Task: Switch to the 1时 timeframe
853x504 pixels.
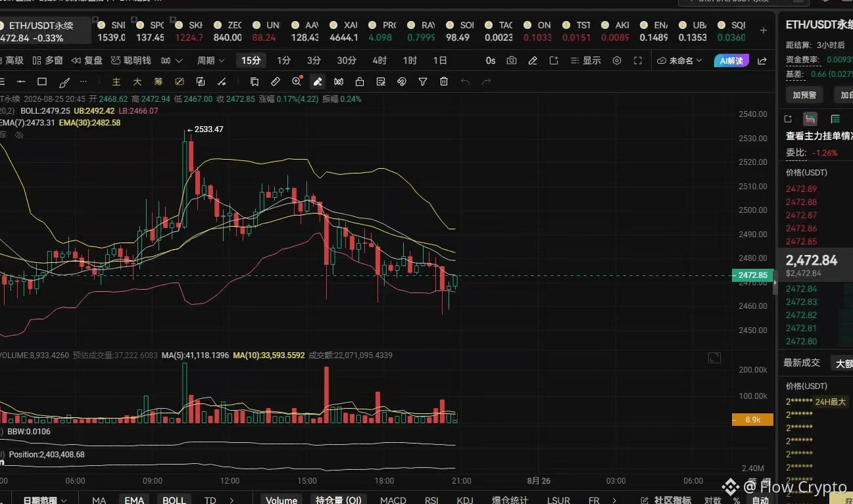Action: click(x=410, y=60)
